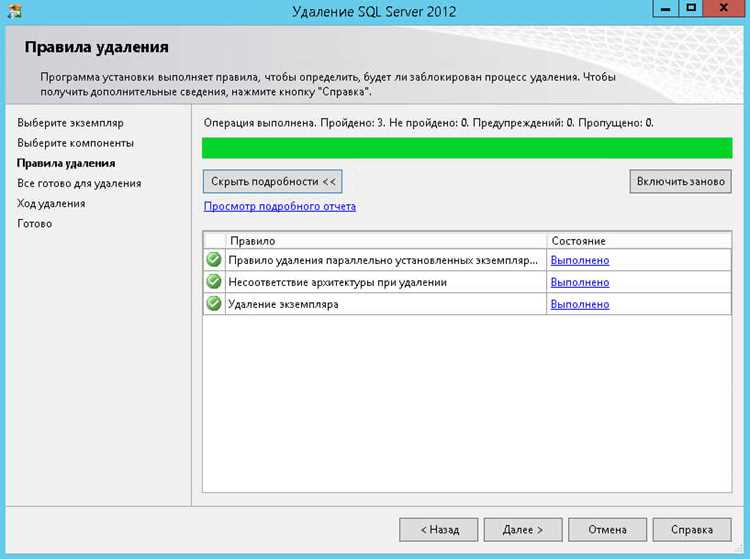Click the SQL Server setup icon in title bar

(14, 11)
